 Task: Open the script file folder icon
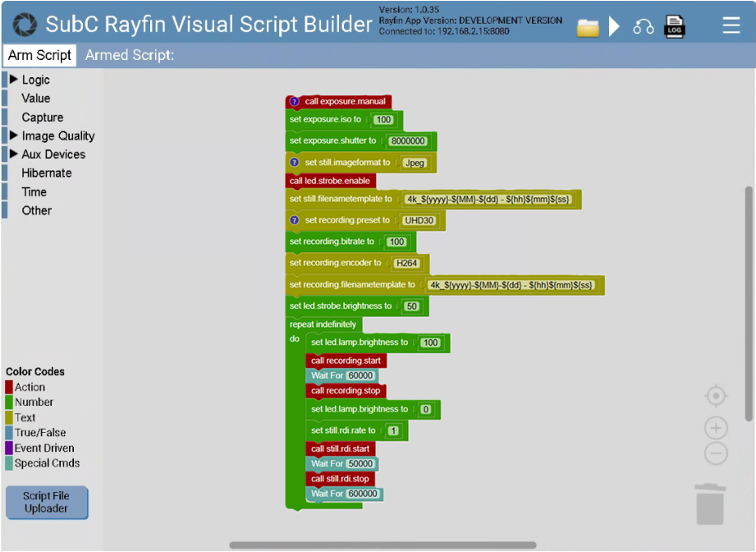588,27
